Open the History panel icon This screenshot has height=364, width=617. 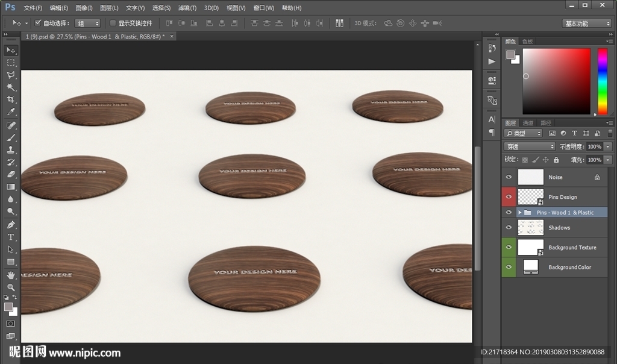(x=492, y=48)
